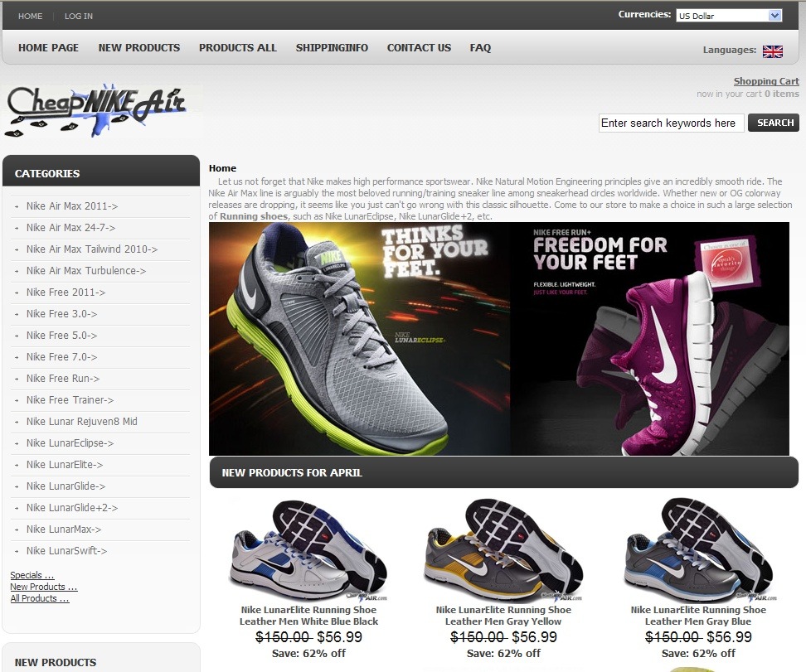Expand Nike Air Max 24-7 category
Viewport: 806px width, 672px height.
[x=71, y=228]
